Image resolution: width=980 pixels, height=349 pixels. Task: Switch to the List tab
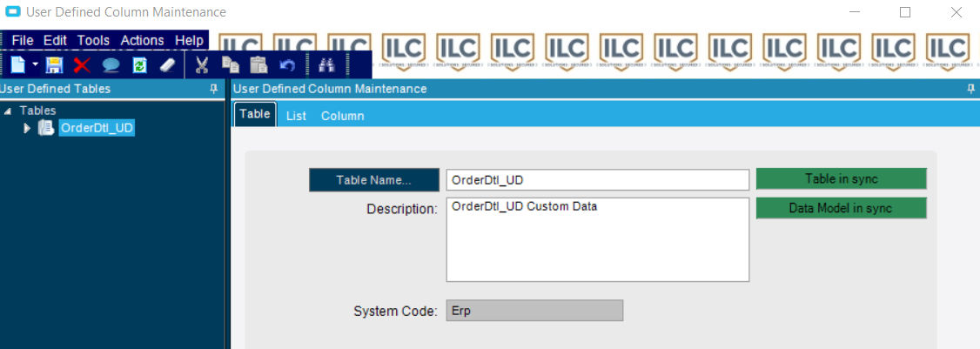pos(296,116)
